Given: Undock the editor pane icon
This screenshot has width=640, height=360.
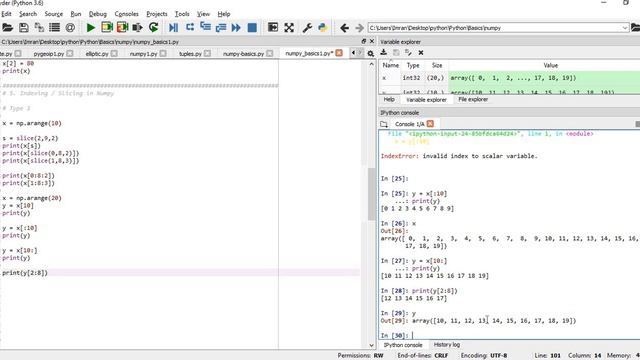Looking at the screenshot, I should (x=364, y=41).
